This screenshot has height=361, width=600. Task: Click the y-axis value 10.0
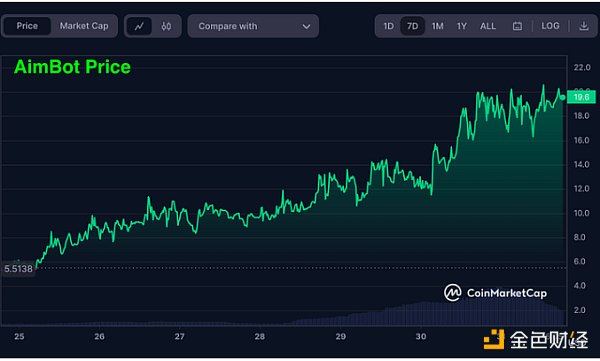pyautogui.click(x=582, y=213)
